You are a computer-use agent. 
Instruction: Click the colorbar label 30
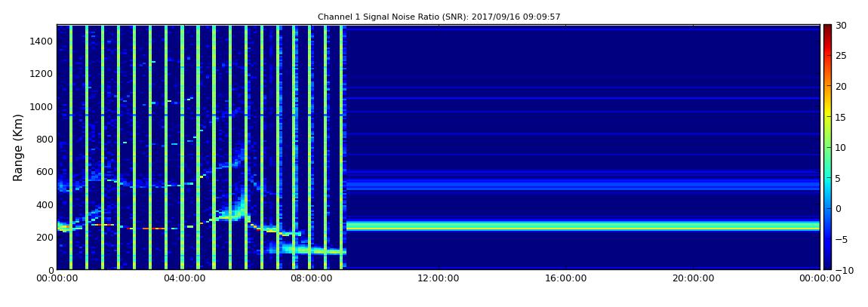click(x=842, y=25)
